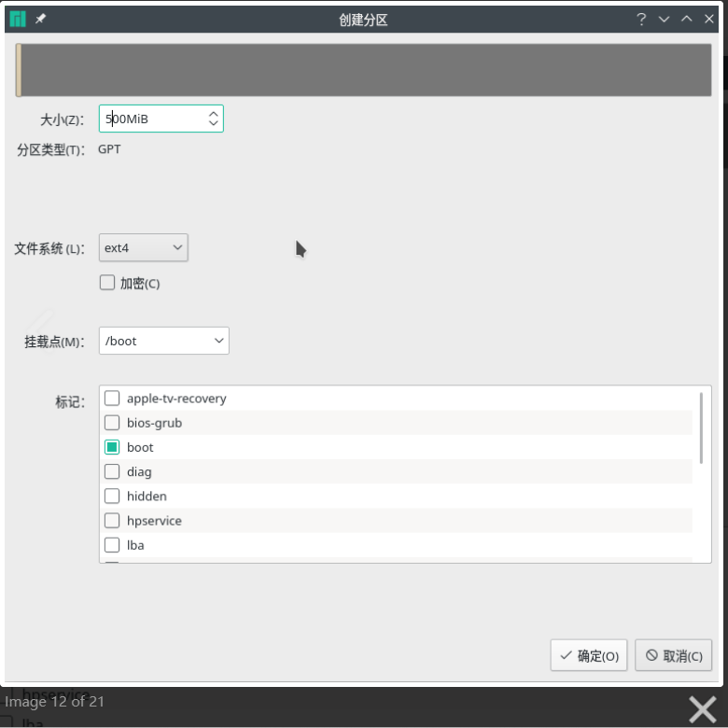Enable the diag flag checkbox
728x728 pixels.
(112, 471)
